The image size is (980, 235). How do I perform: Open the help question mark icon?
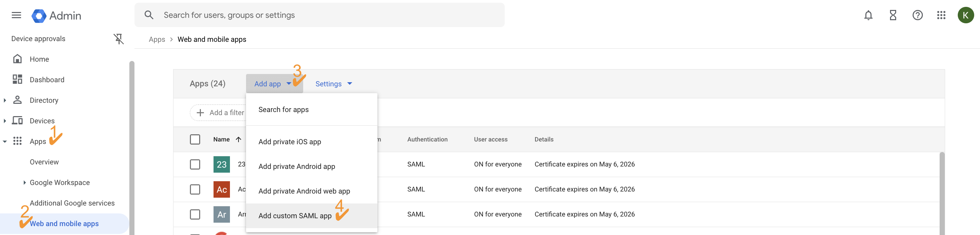917,15
